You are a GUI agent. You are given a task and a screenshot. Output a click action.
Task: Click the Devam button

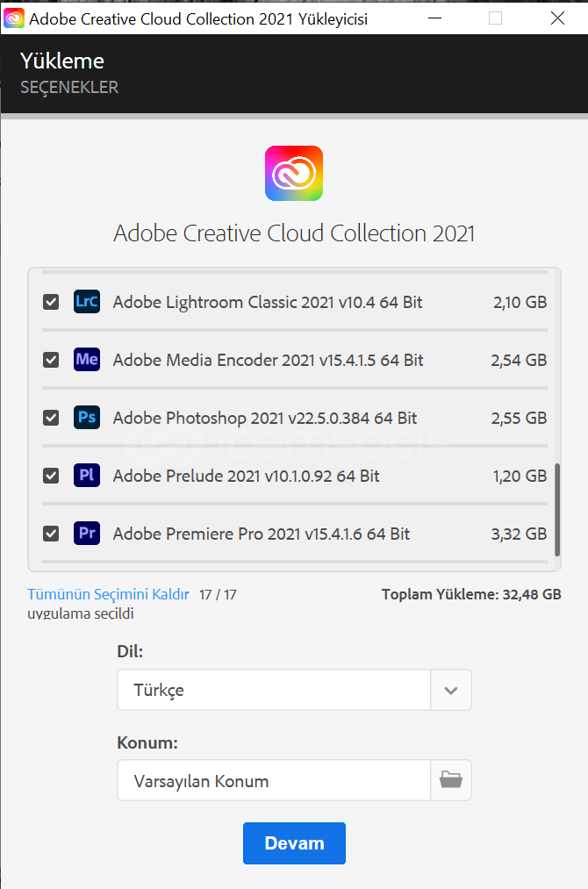pos(294,843)
